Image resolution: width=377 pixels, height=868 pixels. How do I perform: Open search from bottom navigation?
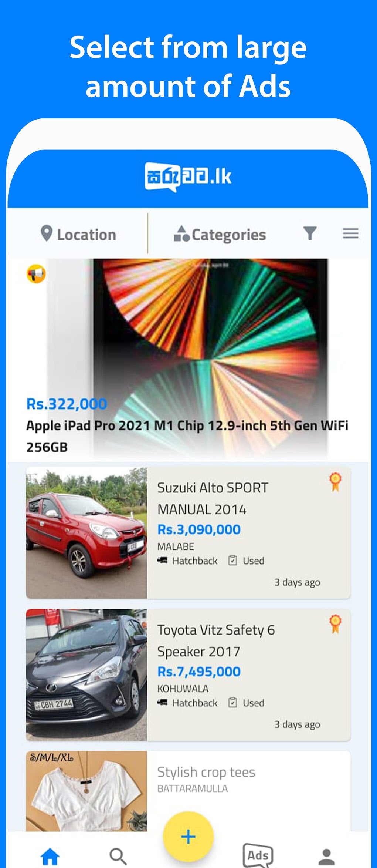pyautogui.click(x=118, y=857)
